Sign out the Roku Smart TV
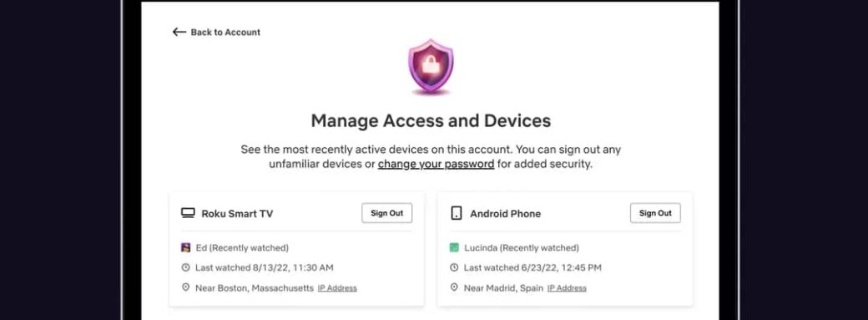868x320 pixels. point(387,213)
